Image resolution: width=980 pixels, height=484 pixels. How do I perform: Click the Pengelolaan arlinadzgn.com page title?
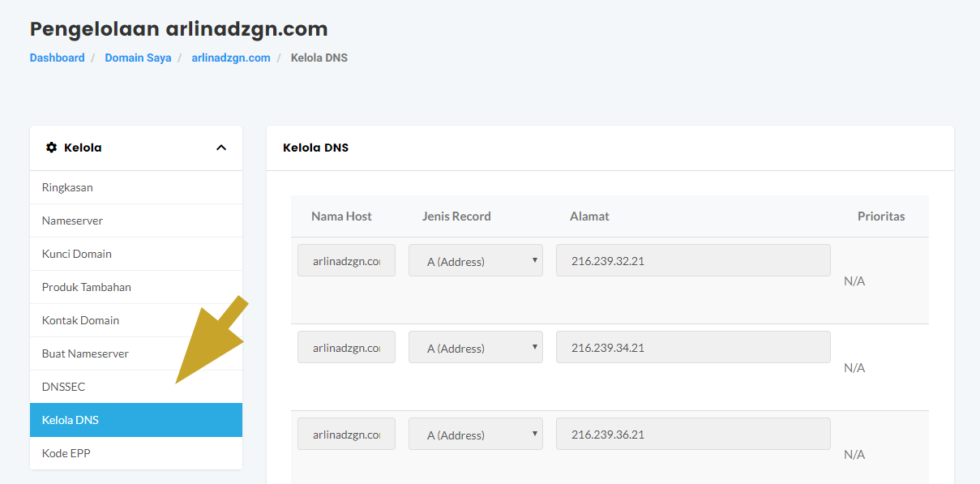coord(179,29)
